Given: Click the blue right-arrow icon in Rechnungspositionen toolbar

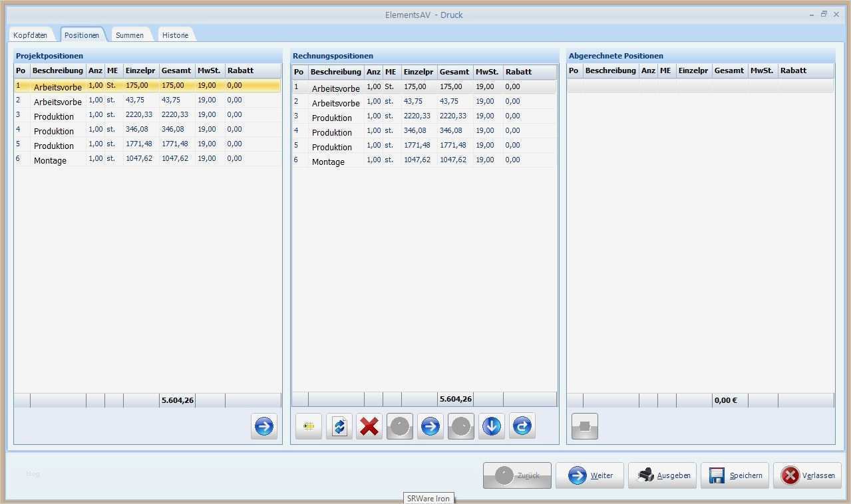Looking at the screenshot, I should pos(430,426).
